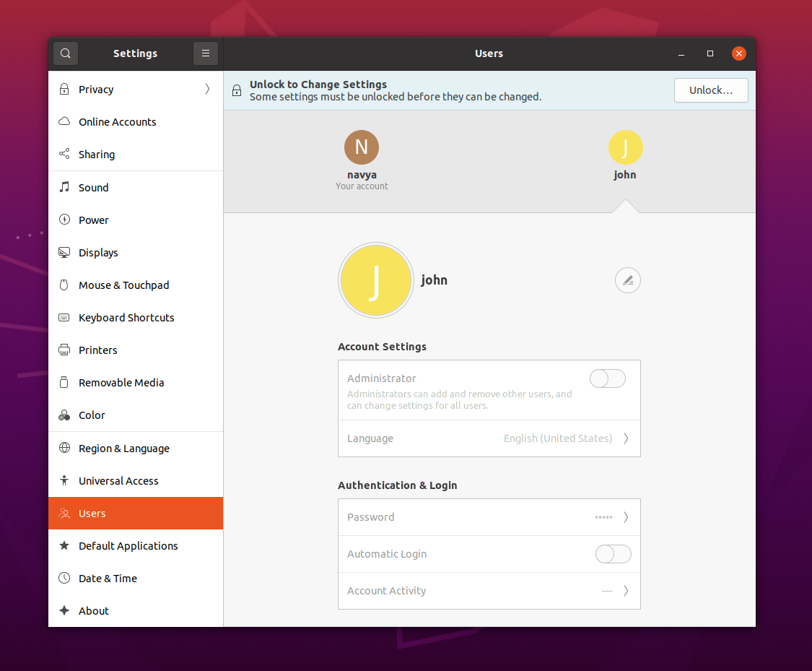The width and height of the screenshot is (812, 671).
Task: Click the Sharing icon in sidebar
Action: tap(64, 154)
